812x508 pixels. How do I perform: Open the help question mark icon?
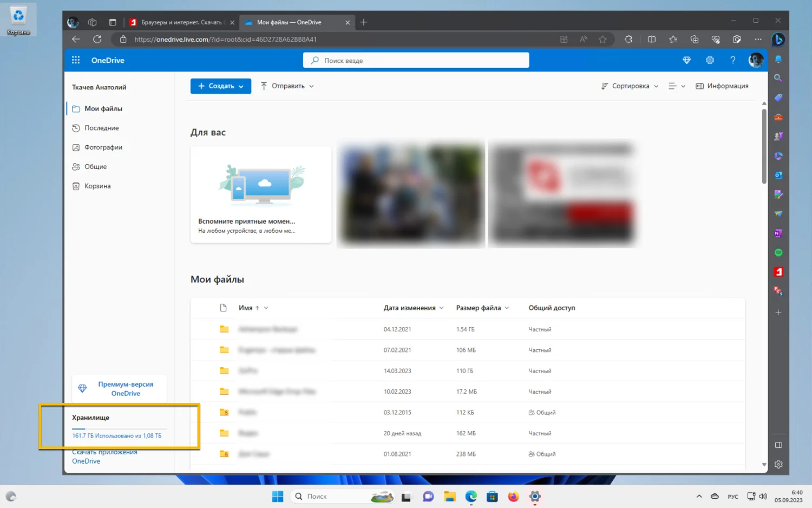point(732,60)
